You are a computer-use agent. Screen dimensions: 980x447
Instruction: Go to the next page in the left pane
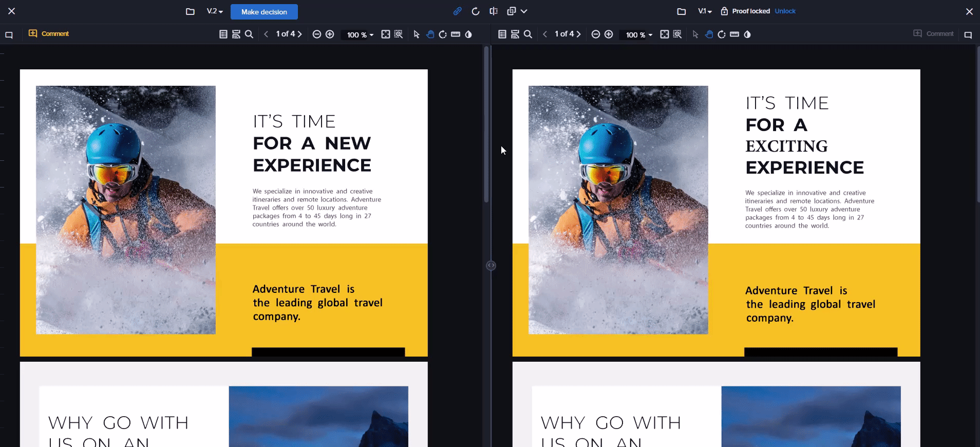300,34
